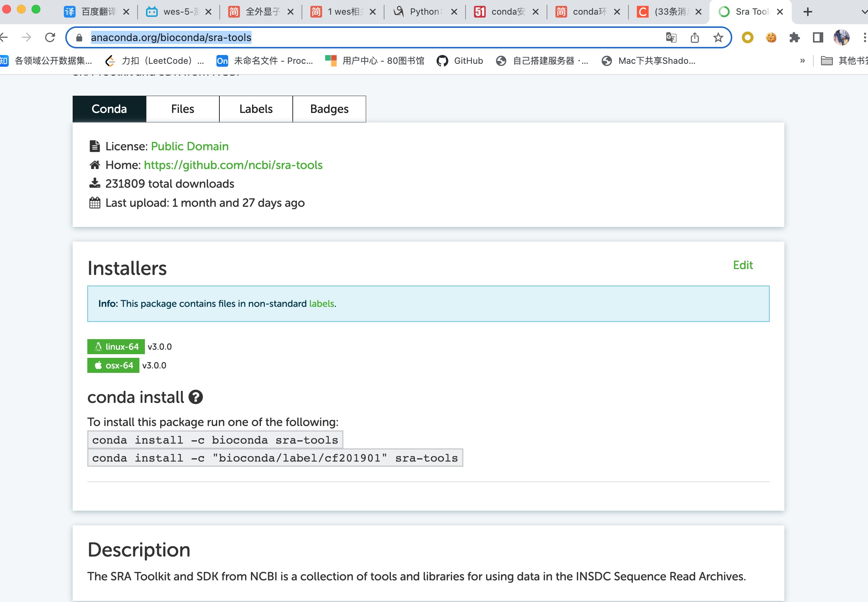The width and height of the screenshot is (868, 602).
Task: Close the wes-5 tab
Action: 208,12
